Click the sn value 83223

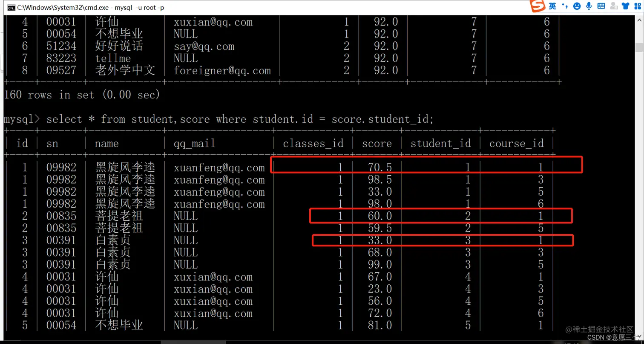pyautogui.click(x=61, y=58)
